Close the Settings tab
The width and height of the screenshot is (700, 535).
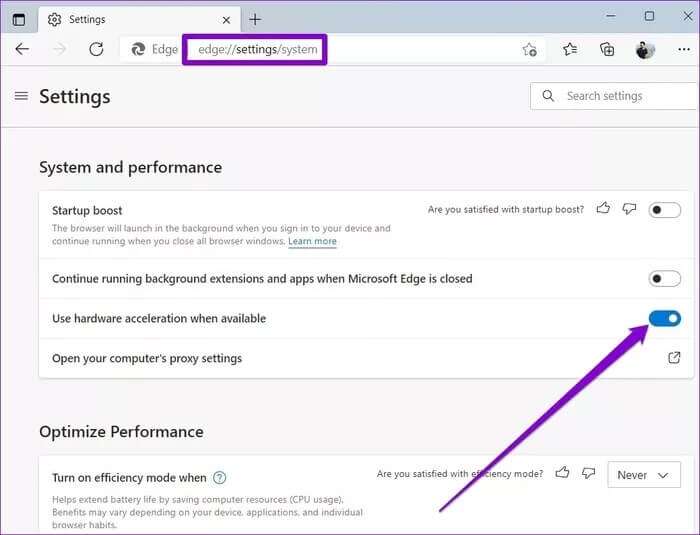tap(226, 20)
